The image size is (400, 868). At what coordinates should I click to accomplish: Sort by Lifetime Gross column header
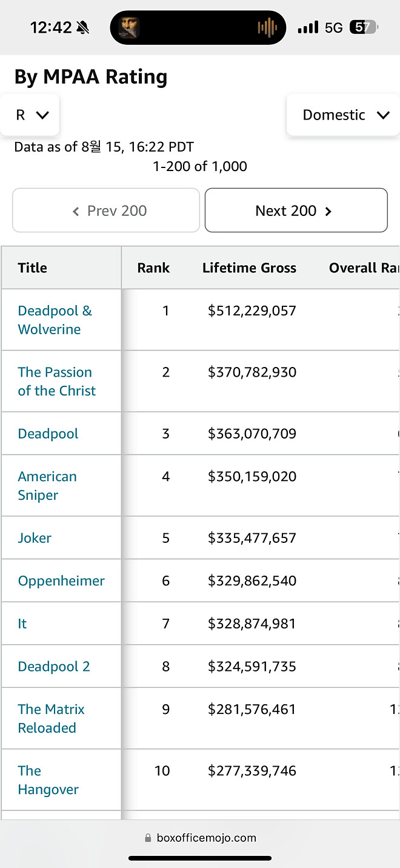(x=249, y=267)
